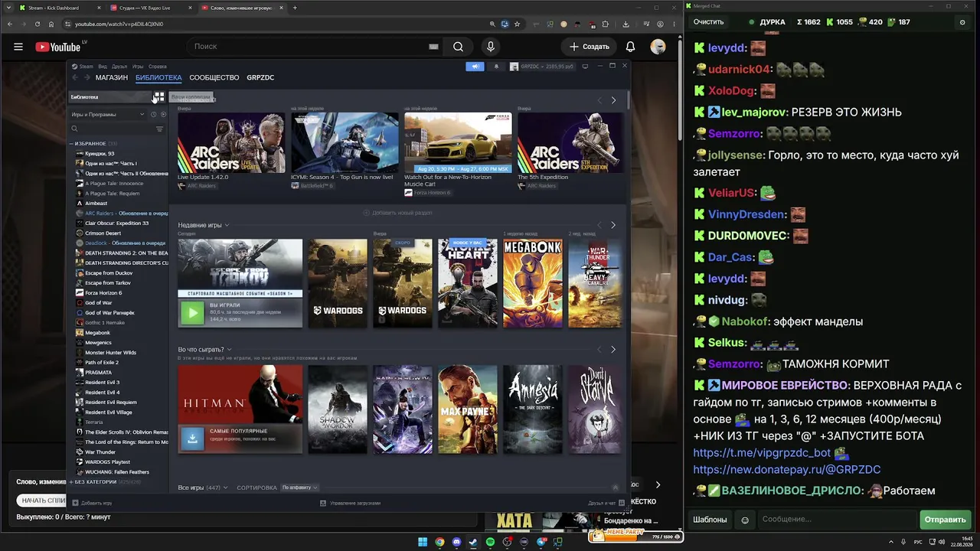980x551 pixels.
Task: Open the GRPZDC profile tab
Action: point(260,77)
